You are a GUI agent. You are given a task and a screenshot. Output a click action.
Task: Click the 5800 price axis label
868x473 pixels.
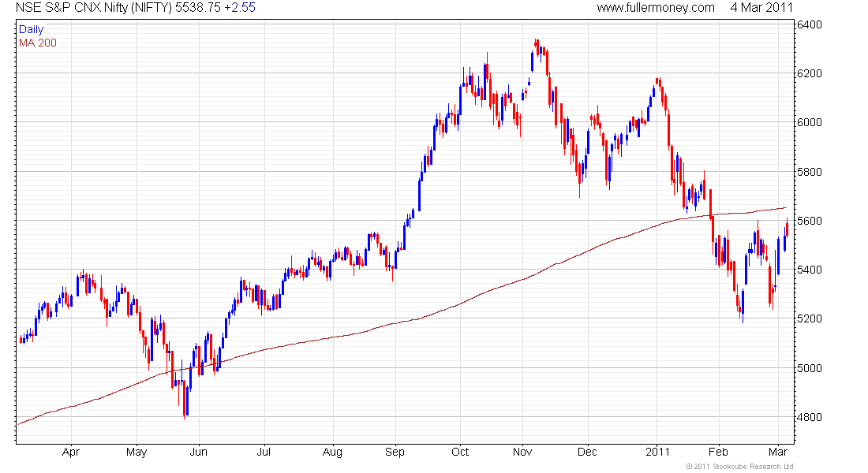point(810,172)
